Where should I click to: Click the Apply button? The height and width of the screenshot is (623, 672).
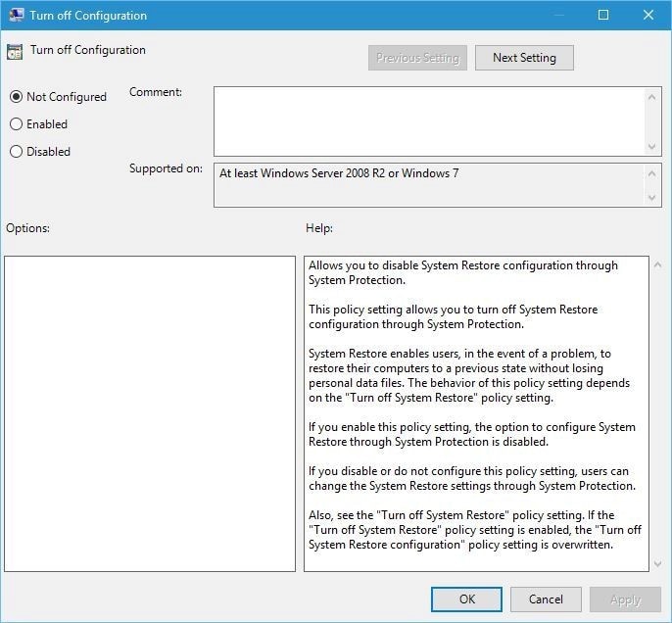tap(625, 599)
